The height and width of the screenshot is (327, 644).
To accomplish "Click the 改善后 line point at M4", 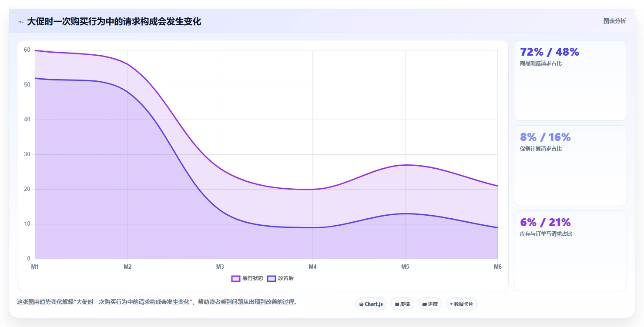I will coord(312,227).
